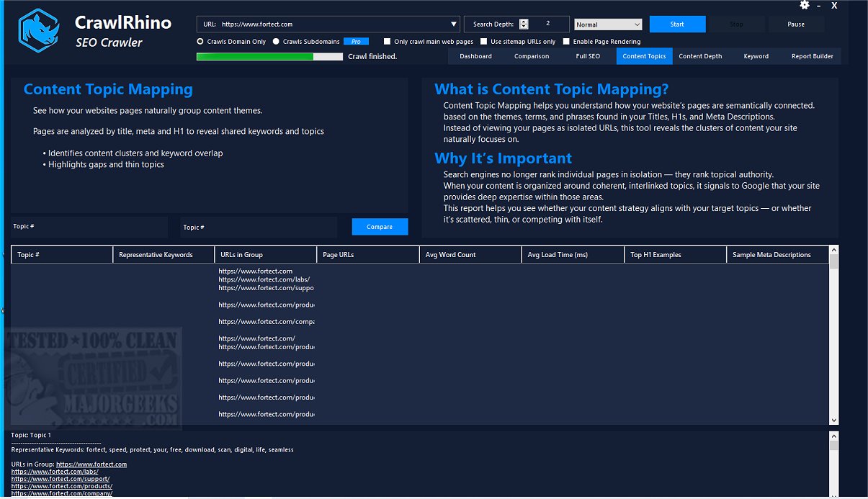Click the URLs in Group column header

tap(266, 254)
